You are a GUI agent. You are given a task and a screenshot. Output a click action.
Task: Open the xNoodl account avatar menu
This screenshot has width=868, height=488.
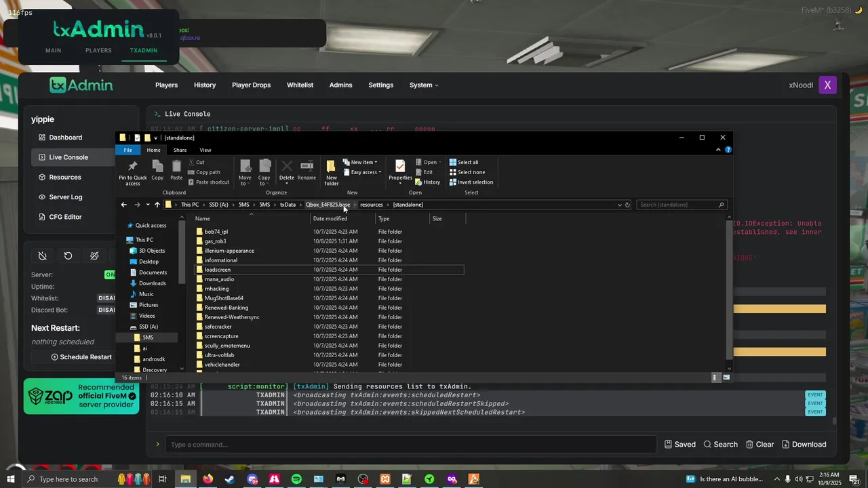click(827, 85)
